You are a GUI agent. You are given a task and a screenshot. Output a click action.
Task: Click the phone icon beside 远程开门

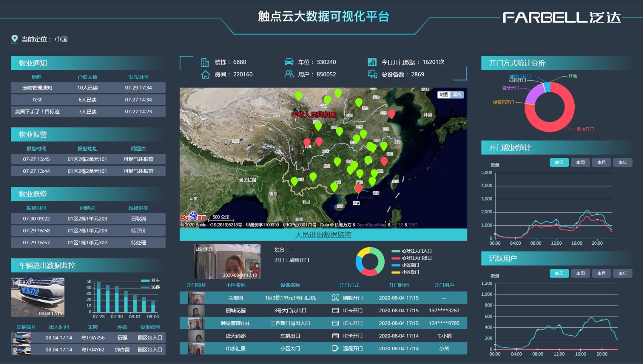[336, 348]
